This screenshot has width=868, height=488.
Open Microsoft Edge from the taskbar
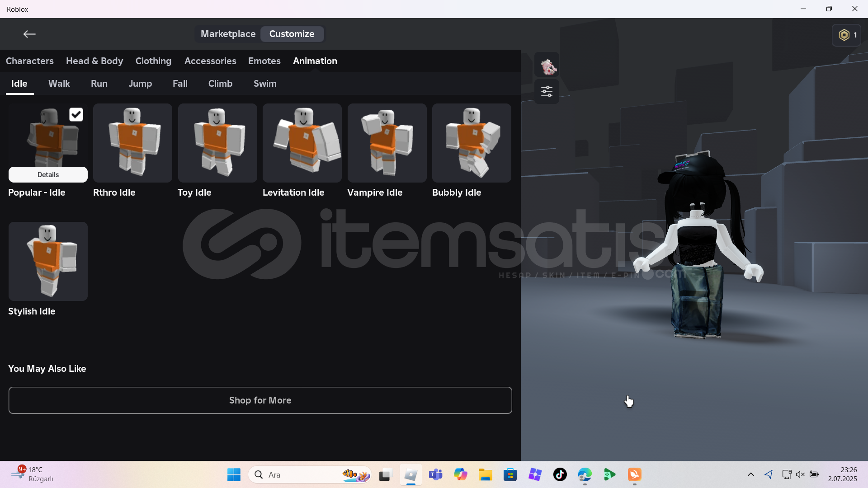585,474
